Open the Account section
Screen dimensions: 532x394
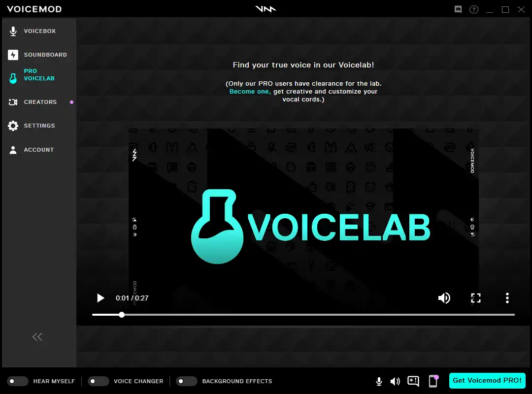point(39,150)
